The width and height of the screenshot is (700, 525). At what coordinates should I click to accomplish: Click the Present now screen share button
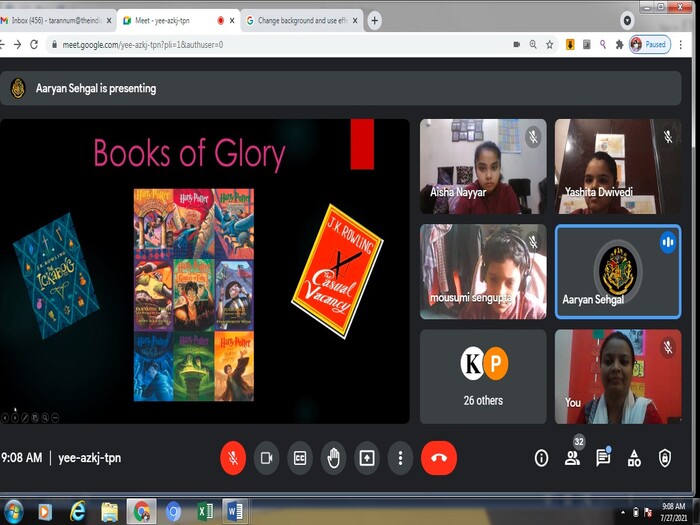click(367, 458)
